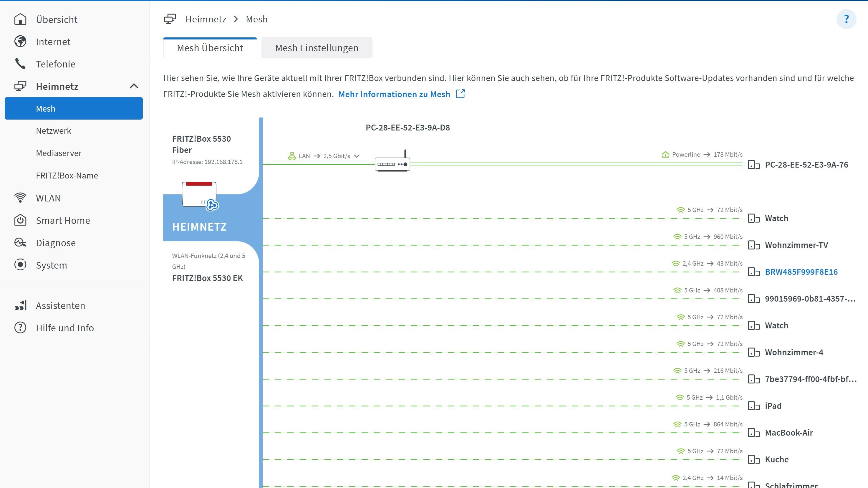The image size is (868, 488).
Task: Click the Smart Home sidebar icon
Action: point(20,220)
